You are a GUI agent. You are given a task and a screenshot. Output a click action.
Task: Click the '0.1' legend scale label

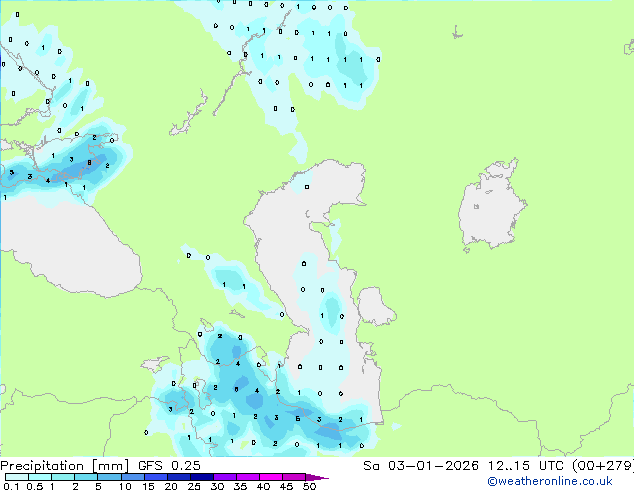point(11,486)
